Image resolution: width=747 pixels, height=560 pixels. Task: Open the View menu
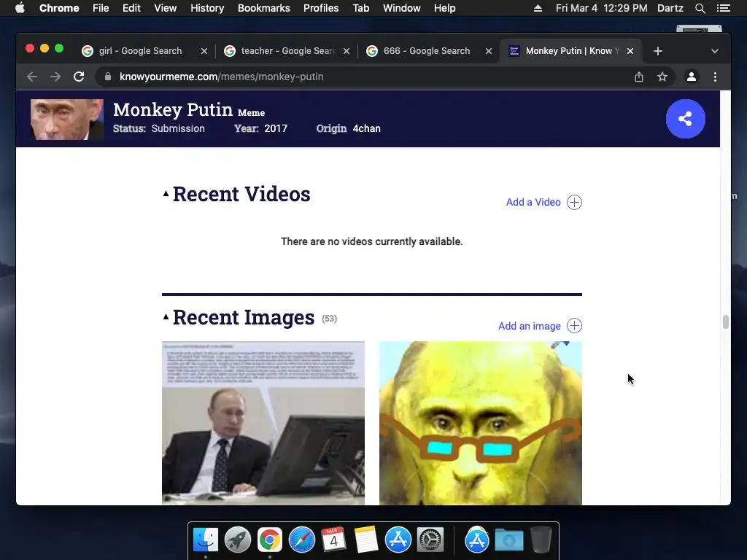click(x=166, y=8)
